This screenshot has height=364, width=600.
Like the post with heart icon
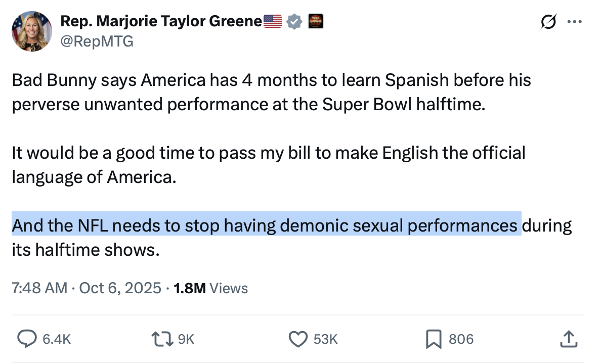tap(298, 339)
